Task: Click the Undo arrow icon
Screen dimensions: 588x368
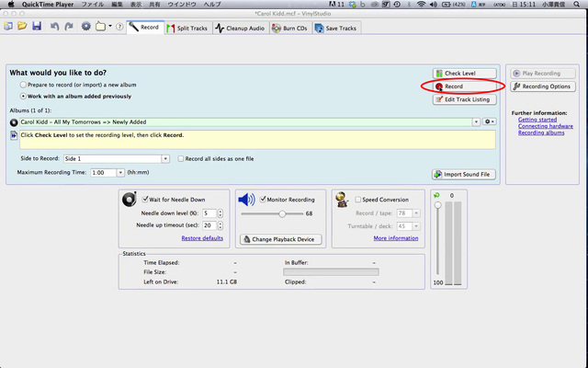Action: click(55, 27)
